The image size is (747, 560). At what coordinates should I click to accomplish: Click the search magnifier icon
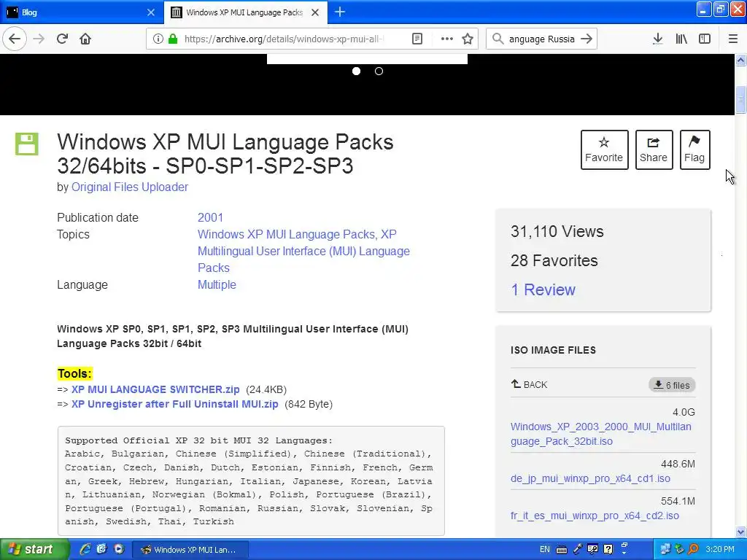click(x=498, y=39)
